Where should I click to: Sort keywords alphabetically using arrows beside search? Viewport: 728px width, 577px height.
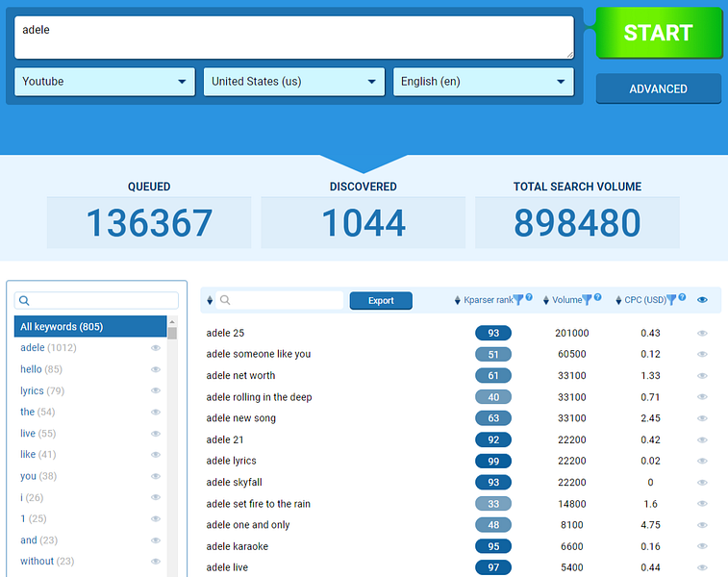[210, 300]
